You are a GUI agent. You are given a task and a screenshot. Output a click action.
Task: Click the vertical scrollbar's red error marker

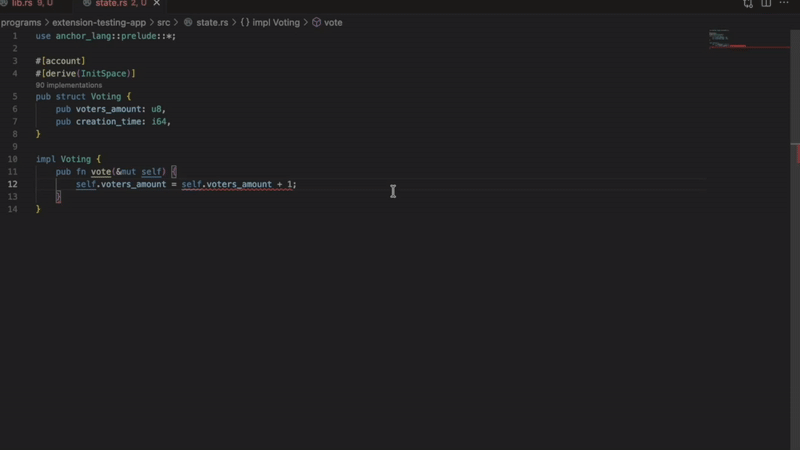pos(797,155)
